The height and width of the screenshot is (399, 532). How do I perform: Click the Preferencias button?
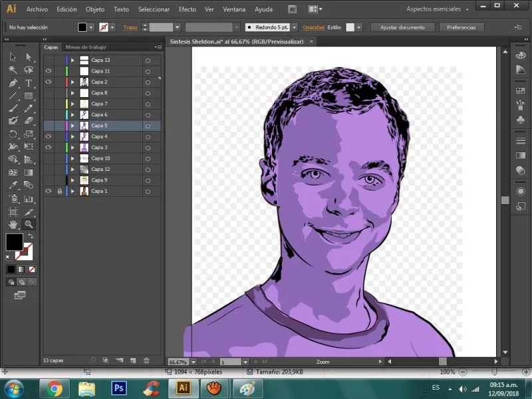point(461,27)
